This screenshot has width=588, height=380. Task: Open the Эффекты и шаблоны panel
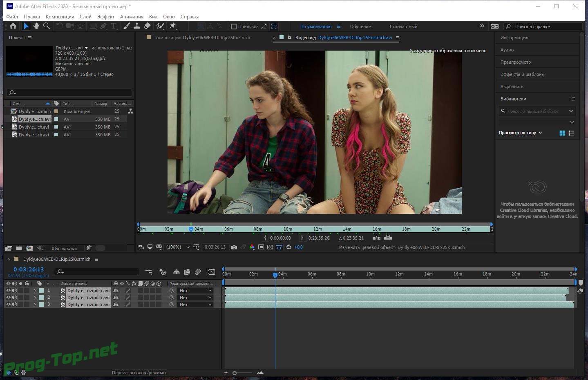[x=522, y=74]
